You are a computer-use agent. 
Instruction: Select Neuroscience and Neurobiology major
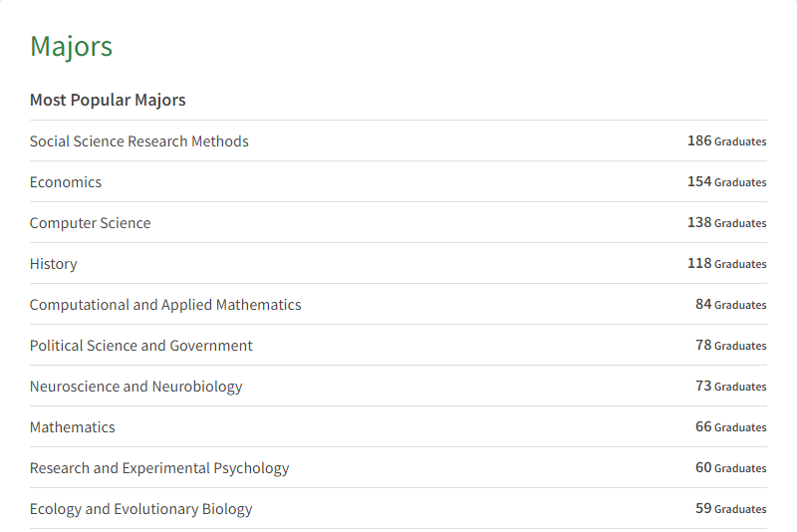(136, 387)
